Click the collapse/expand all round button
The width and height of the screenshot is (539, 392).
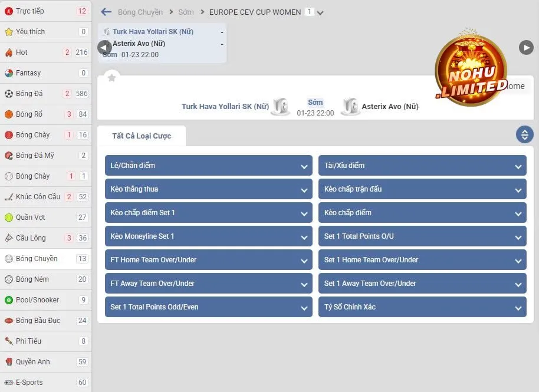click(x=525, y=134)
